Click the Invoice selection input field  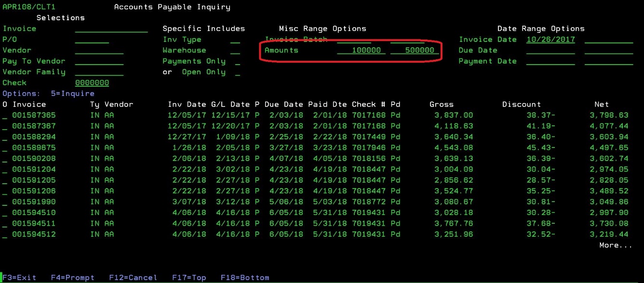tap(111, 29)
